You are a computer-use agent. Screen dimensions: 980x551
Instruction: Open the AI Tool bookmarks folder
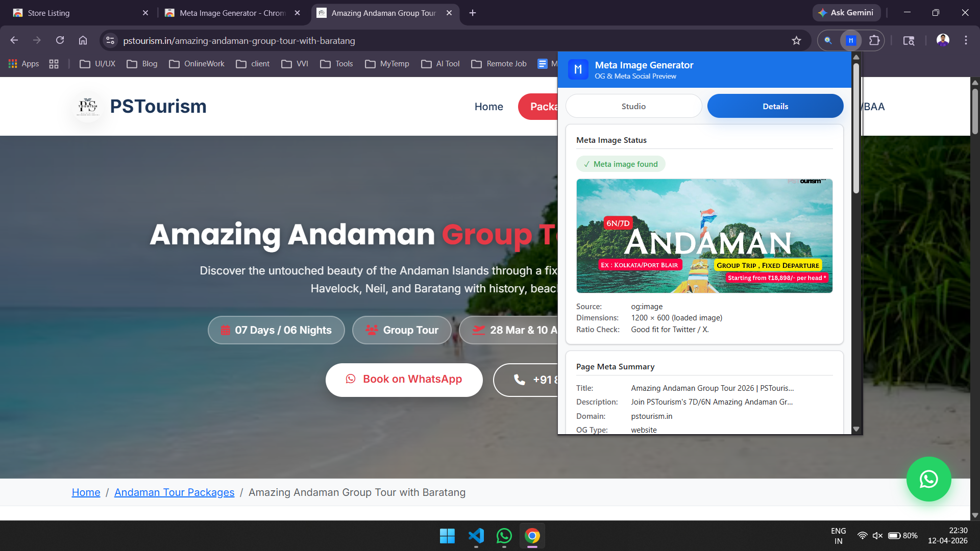click(x=440, y=64)
